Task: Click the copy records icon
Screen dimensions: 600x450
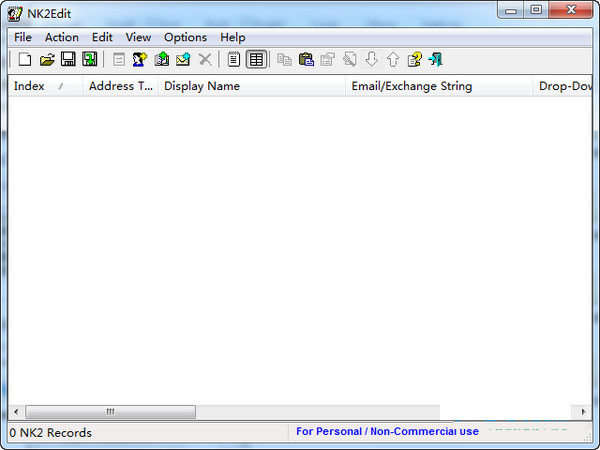Action: tap(284, 60)
